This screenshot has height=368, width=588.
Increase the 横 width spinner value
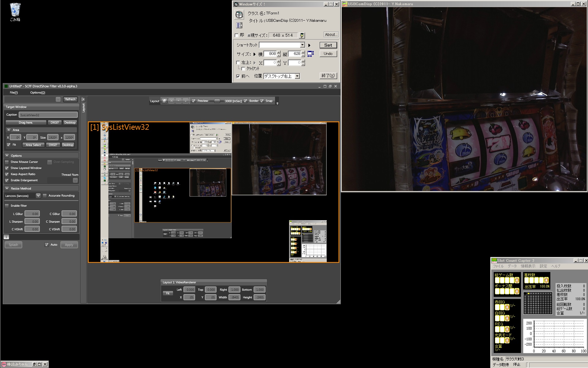pos(278,52)
